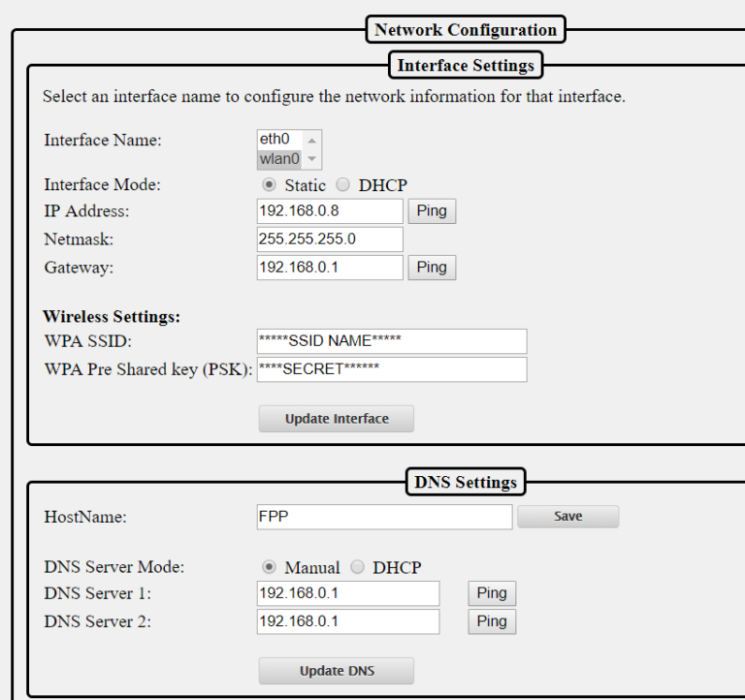Viewport: 745px width, 700px height.
Task: Ping DNS Server 1
Action: 491,593
